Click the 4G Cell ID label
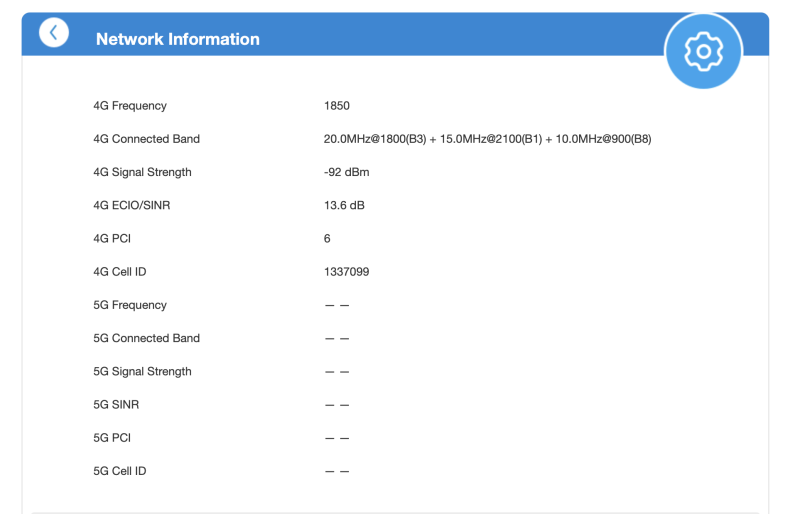Screen dimensions: 800x514 tap(119, 272)
